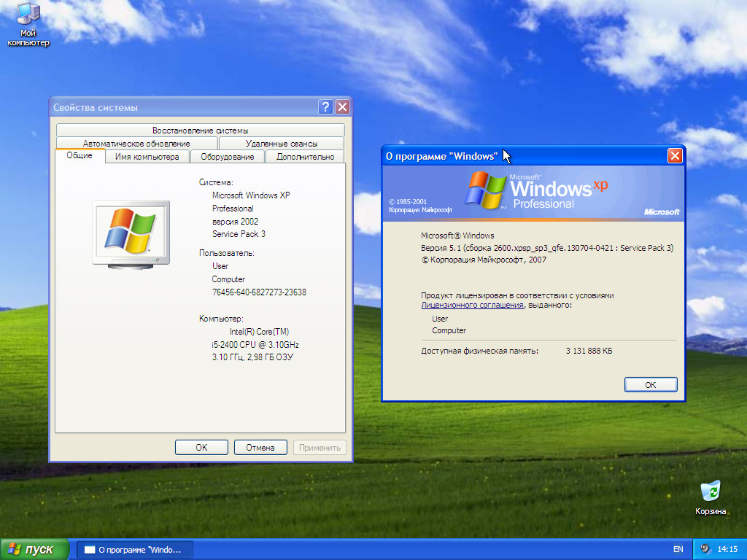Image resolution: width=747 pixels, height=560 pixels.
Task: Select the О программе Windows taskbar entry
Action: click(x=134, y=548)
